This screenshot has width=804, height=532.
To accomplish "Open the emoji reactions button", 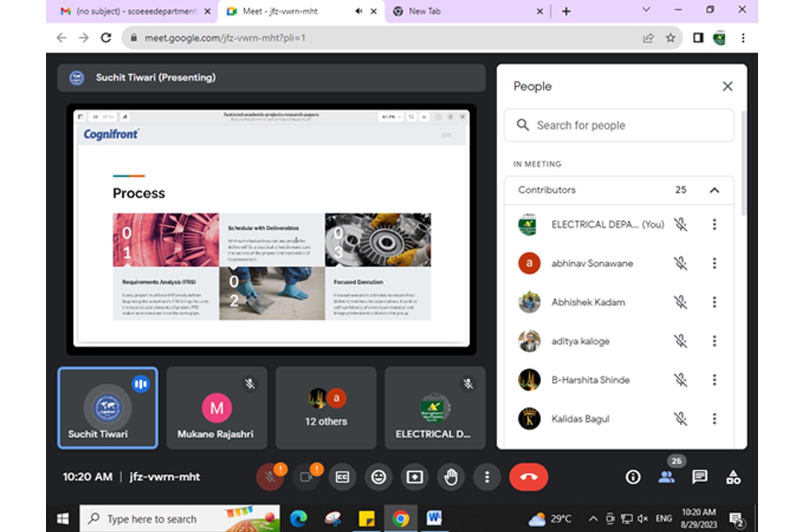I will (378, 477).
